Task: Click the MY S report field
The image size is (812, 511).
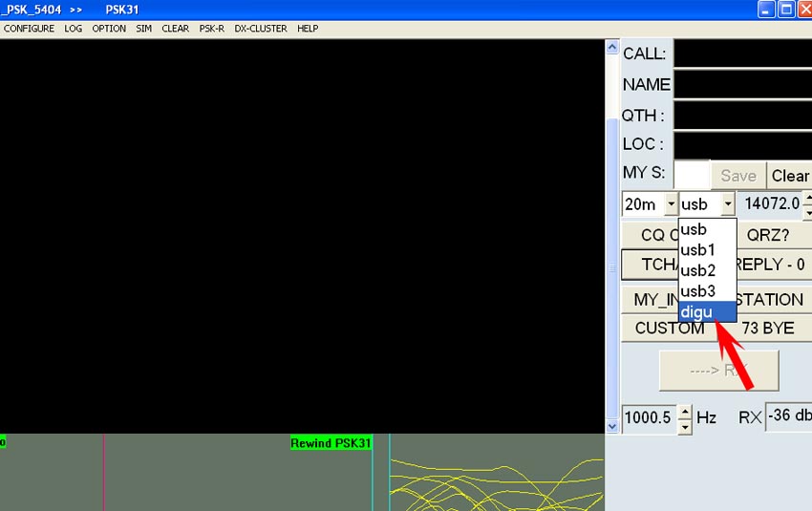Action: coord(692,175)
